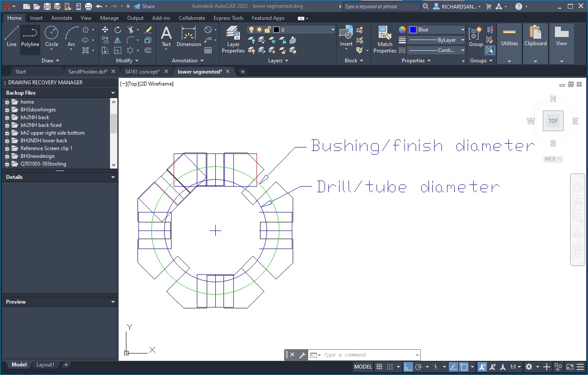Select the Circle tool
The height and width of the screenshot is (375, 588).
[x=52, y=37]
